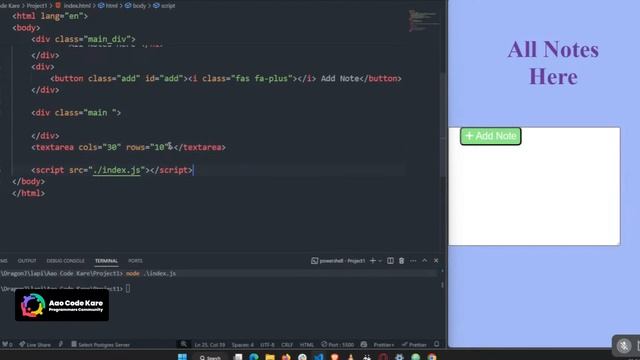The height and width of the screenshot is (360, 640).
Task: Click the textarea tag line in code editor
Action: tap(129, 147)
